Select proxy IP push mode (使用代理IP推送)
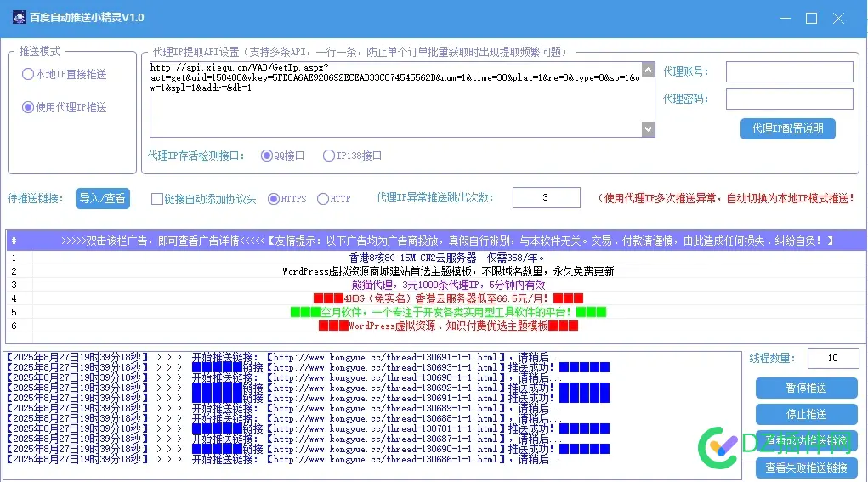The image size is (868, 482). [64, 107]
